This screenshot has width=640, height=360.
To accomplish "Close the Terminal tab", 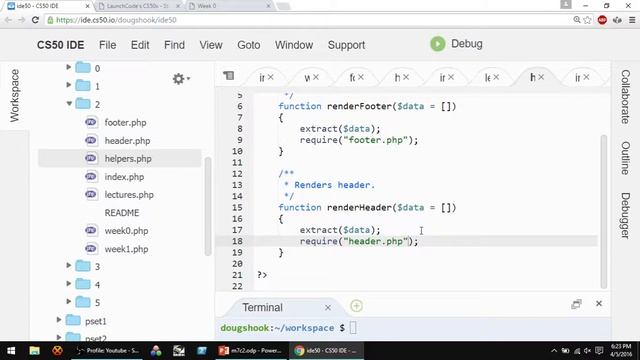I will [x=328, y=308].
